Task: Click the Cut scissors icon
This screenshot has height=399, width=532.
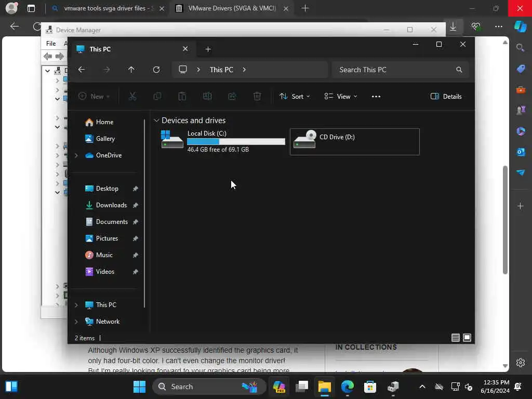Action: coord(132,96)
